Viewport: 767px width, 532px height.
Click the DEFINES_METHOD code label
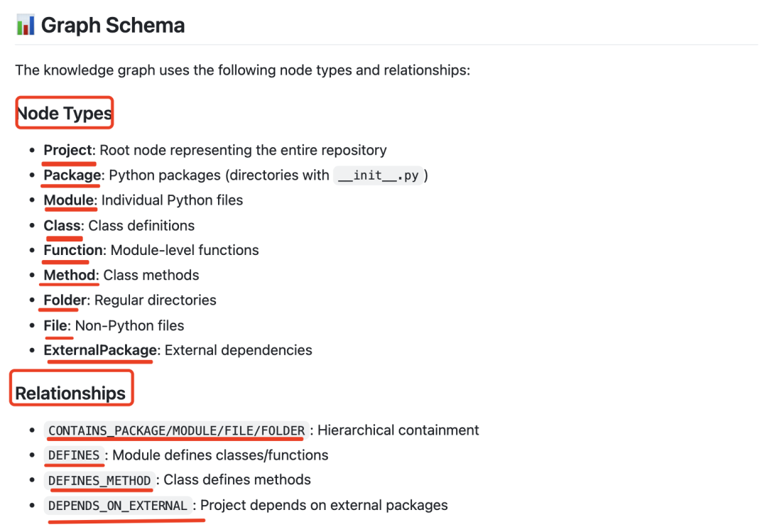pyautogui.click(x=100, y=481)
